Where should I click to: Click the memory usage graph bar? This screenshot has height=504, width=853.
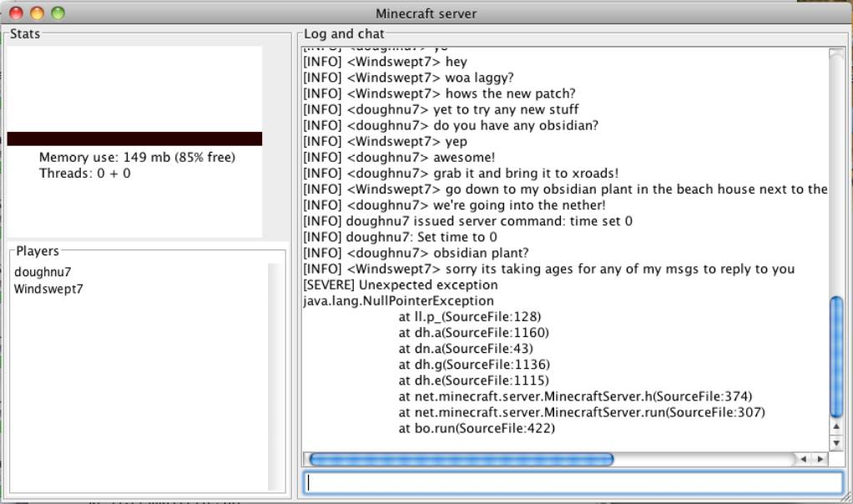tap(134, 139)
